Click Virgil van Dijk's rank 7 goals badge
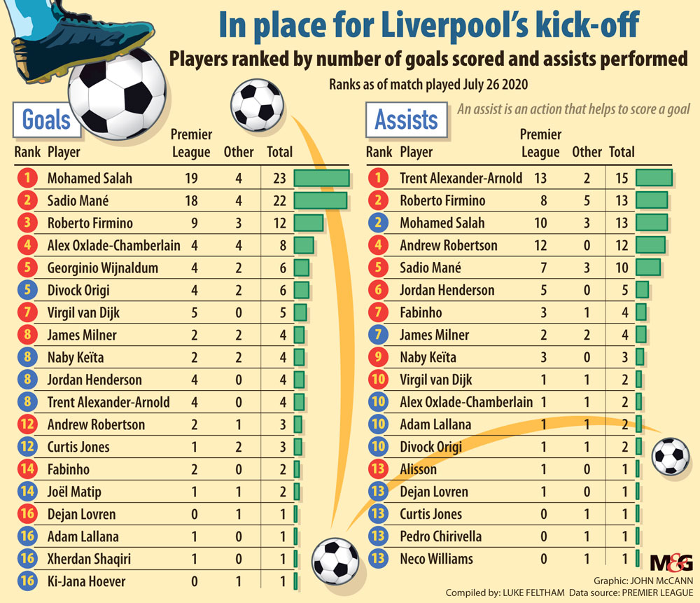 pyautogui.click(x=27, y=313)
